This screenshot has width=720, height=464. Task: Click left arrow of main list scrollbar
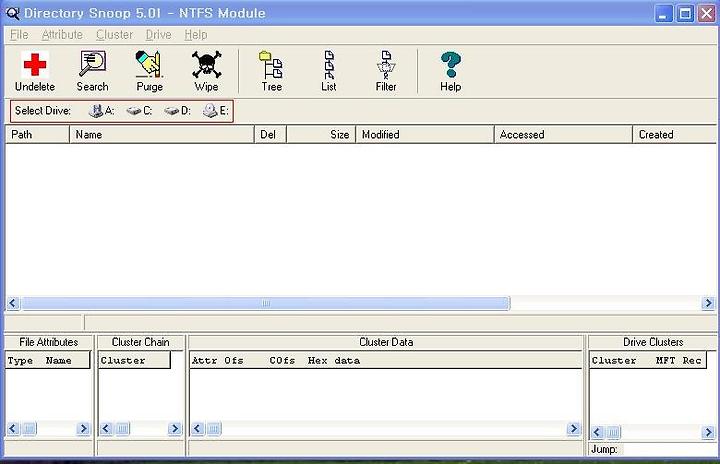[13, 303]
